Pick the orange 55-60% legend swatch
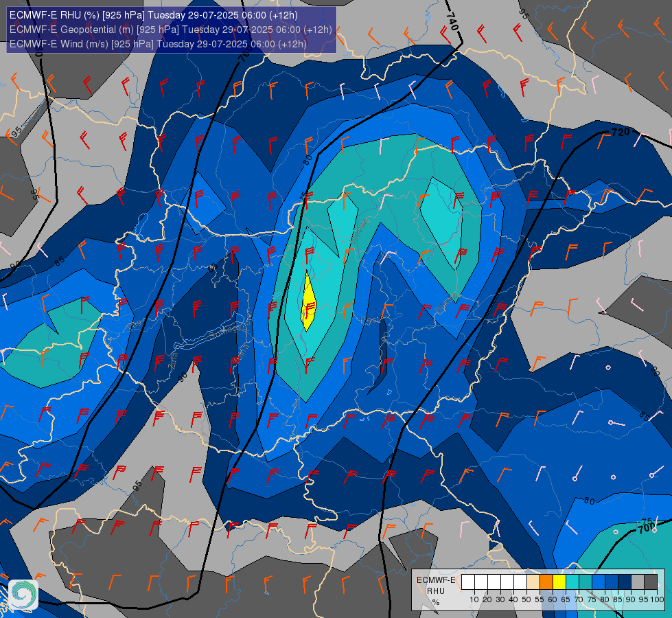Screen dimensions: 672x618 [x=546, y=582]
